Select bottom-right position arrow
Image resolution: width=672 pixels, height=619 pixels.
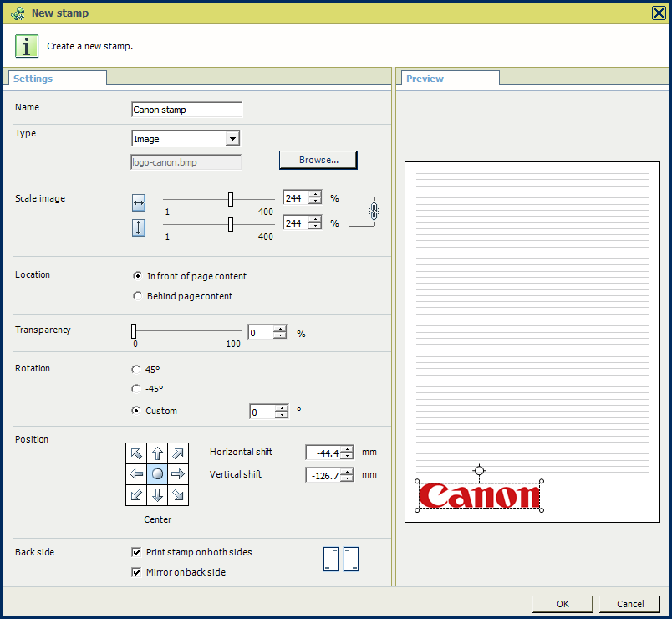coord(178,495)
